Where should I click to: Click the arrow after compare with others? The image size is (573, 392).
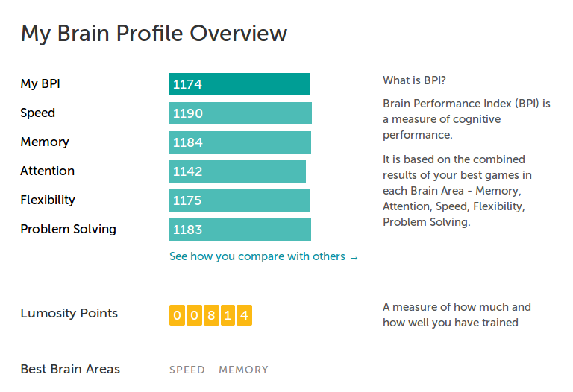tap(354, 258)
